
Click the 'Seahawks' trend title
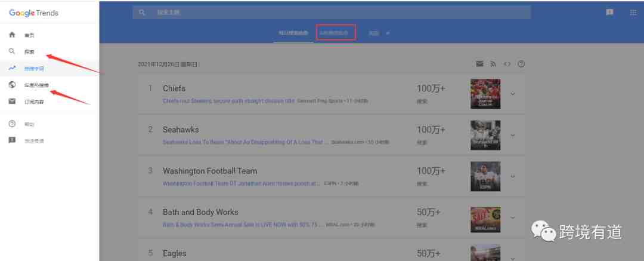181,129
